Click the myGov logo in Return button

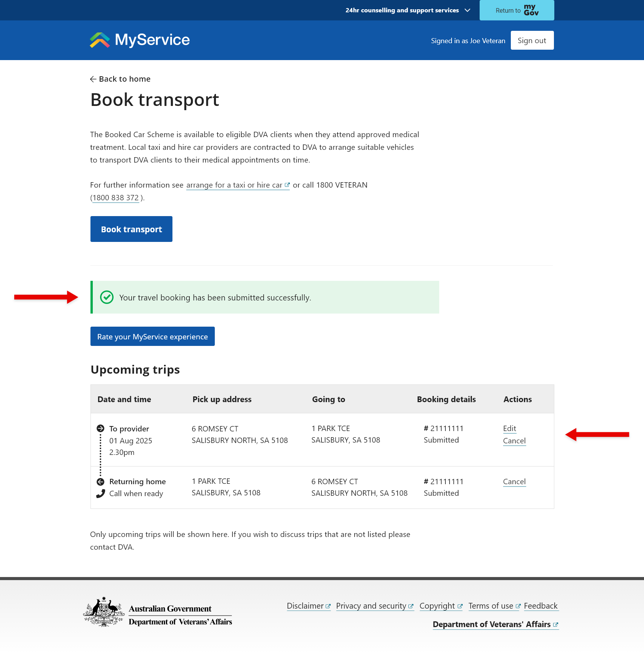click(x=531, y=10)
